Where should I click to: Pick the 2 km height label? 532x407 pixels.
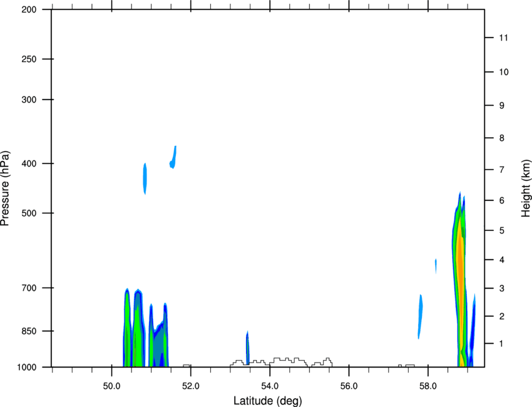pos(502,316)
